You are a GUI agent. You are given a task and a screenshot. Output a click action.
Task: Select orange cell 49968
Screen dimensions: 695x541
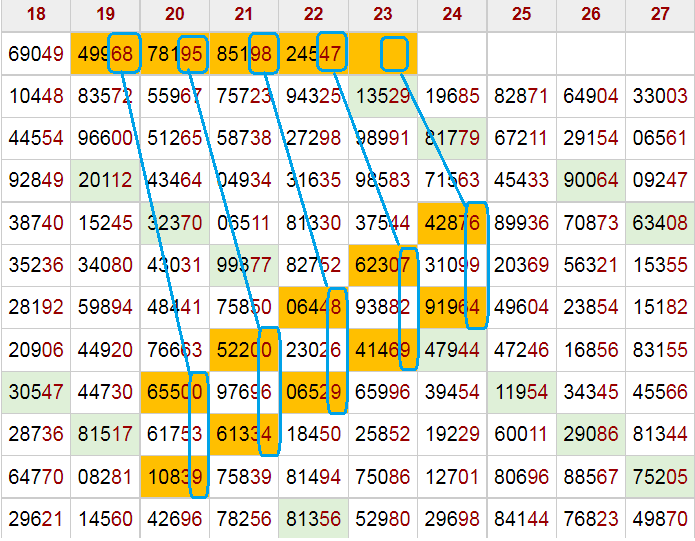(105, 53)
